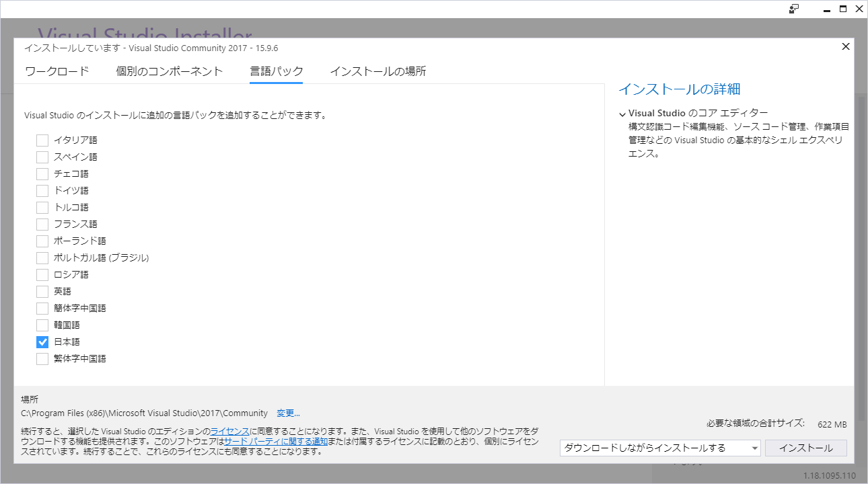Click the インストール button
This screenshot has width=868, height=484.
(806, 448)
